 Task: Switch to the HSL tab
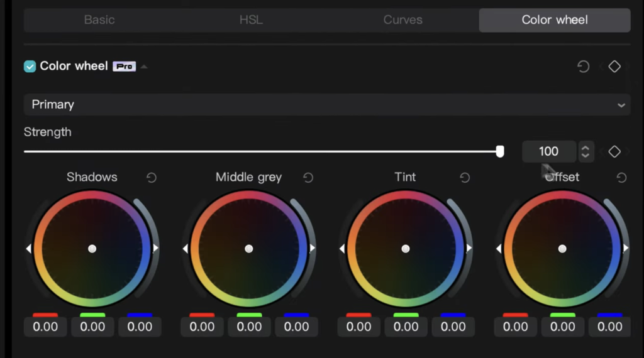click(251, 19)
